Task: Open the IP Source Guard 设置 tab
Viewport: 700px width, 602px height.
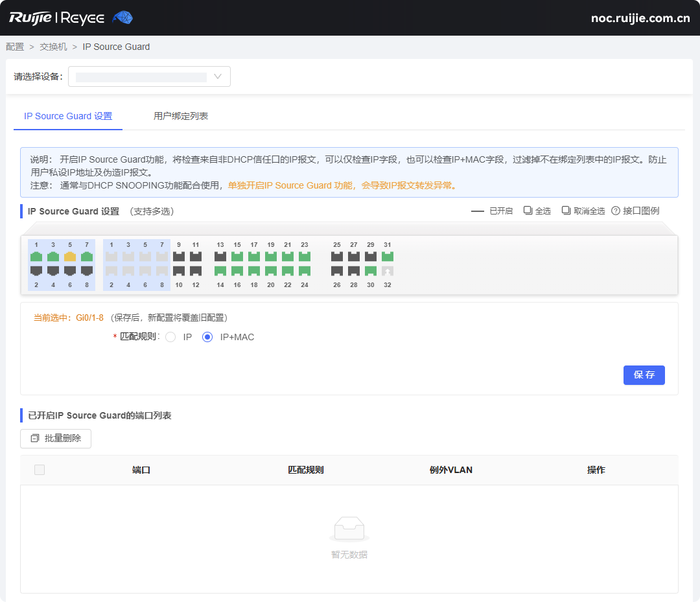Action: 68,117
